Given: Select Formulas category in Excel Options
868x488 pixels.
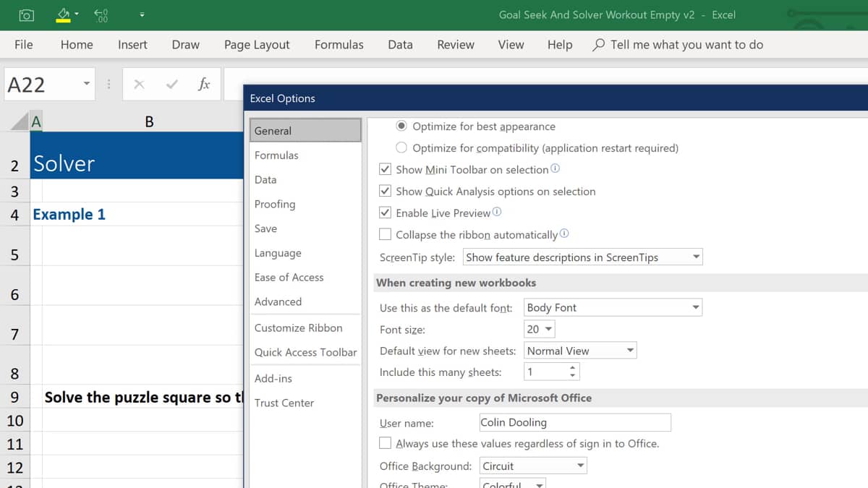Looking at the screenshot, I should tap(305, 155).
